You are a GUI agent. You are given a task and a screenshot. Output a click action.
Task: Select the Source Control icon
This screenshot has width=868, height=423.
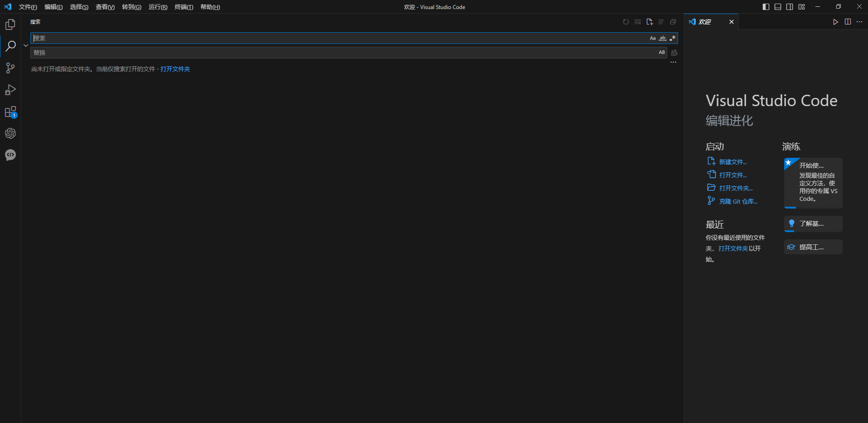pos(10,68)
